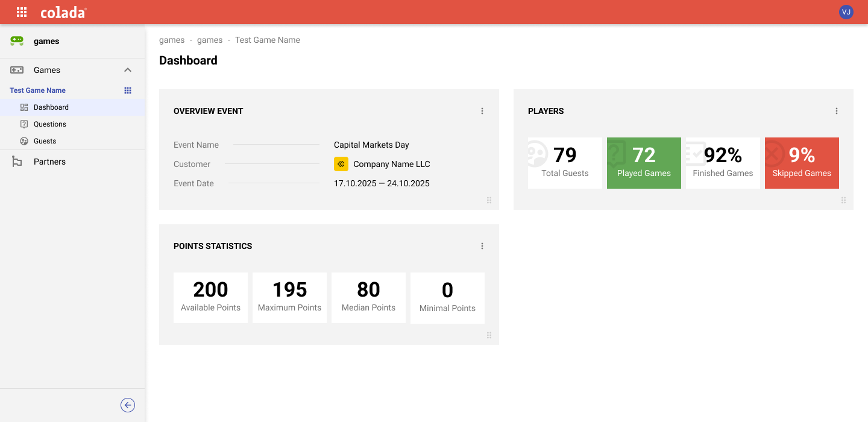
Task: Open Players card three-dot menu
Action: click(837, 111)
